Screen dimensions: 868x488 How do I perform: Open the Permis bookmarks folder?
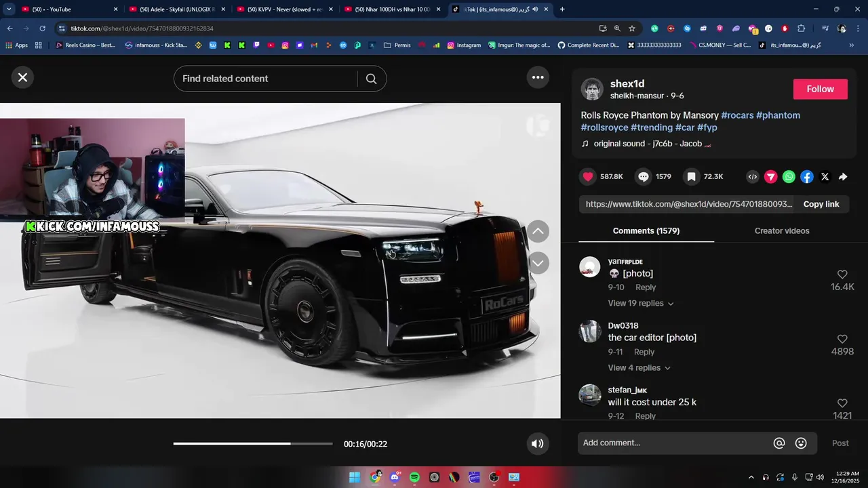point(397,45)
